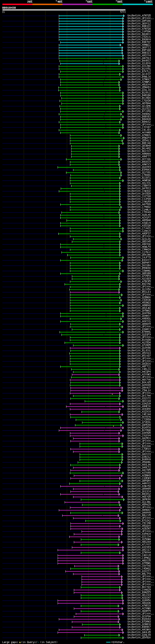
Task: Select the UniRef100_B9FS68 label
Action: click(x=139, y=50)
